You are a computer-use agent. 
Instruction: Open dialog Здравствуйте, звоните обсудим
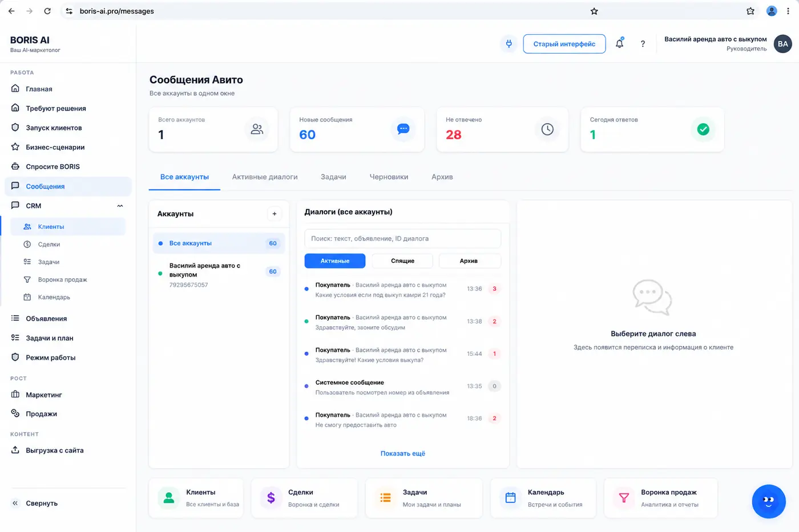click(402, 322)
